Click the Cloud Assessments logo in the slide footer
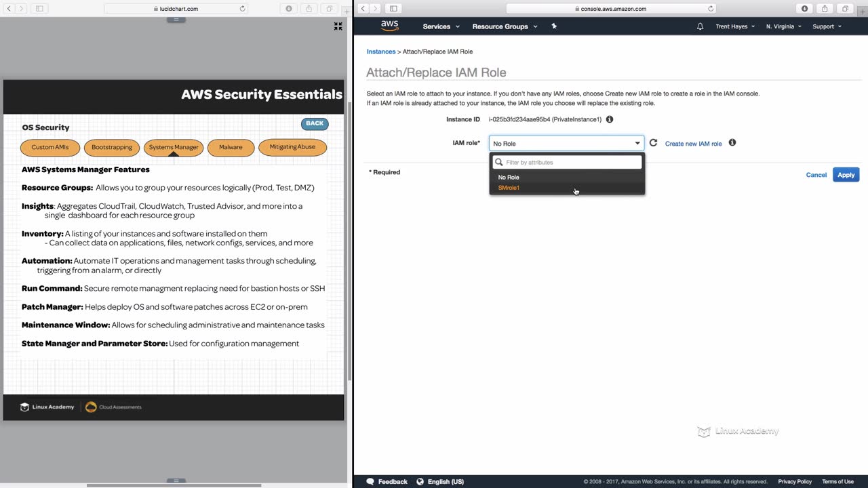This screenshot has width=868, height=488. coord(113,407)
